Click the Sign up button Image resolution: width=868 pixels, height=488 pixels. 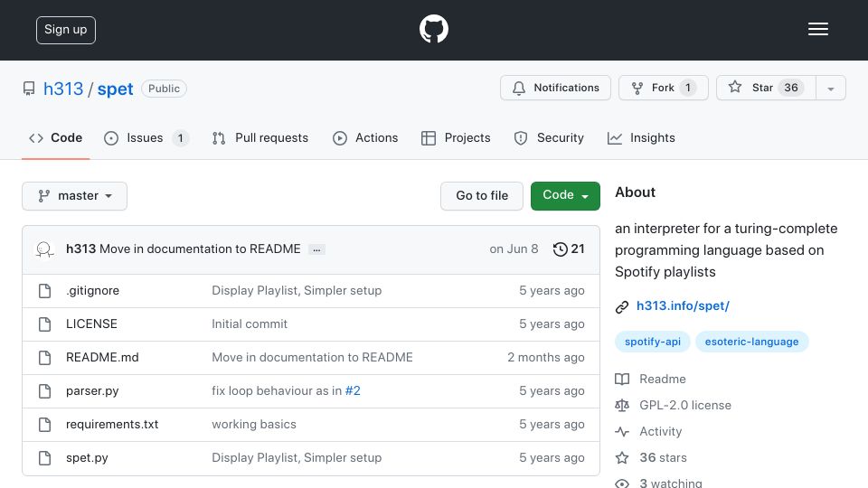66,30
